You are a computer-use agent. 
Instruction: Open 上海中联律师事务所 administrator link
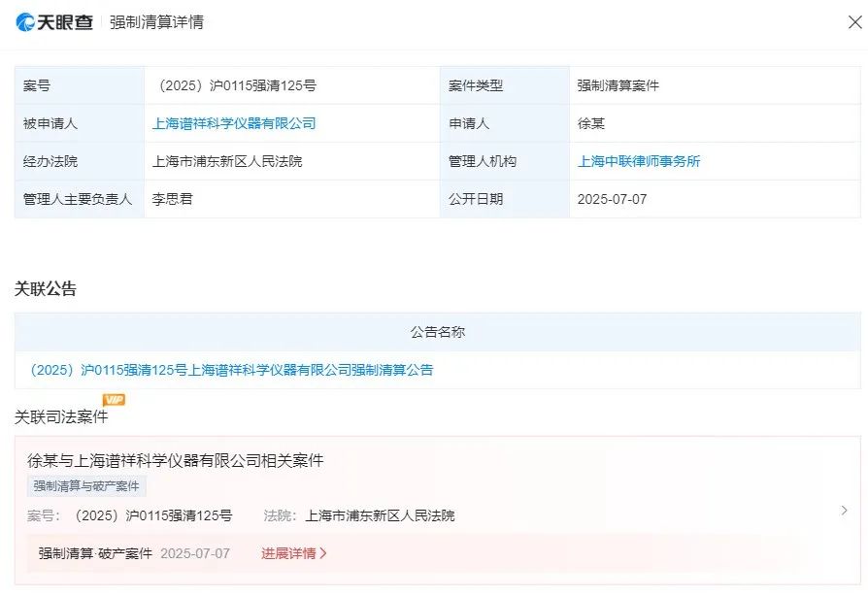coord(639,161)
